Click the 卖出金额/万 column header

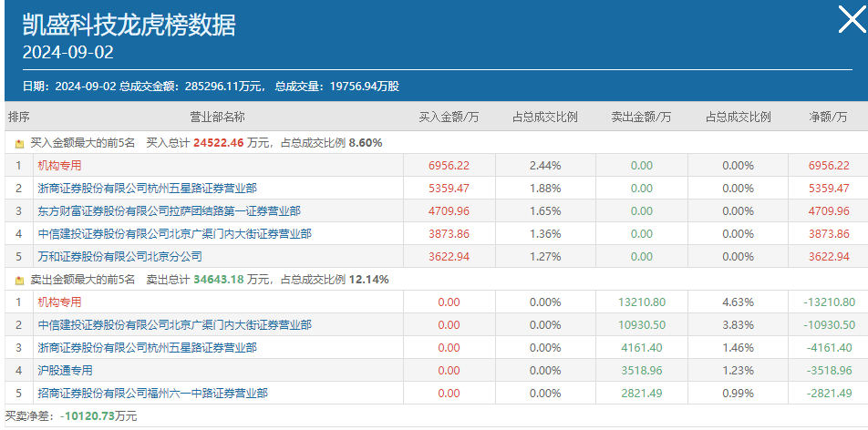642,117
